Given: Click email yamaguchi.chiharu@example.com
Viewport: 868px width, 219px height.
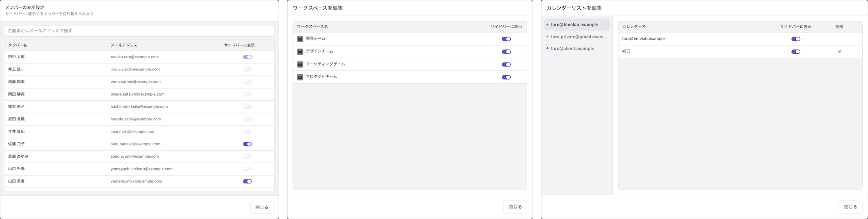Looking at the screenshot, I should (x=142, y=169).
